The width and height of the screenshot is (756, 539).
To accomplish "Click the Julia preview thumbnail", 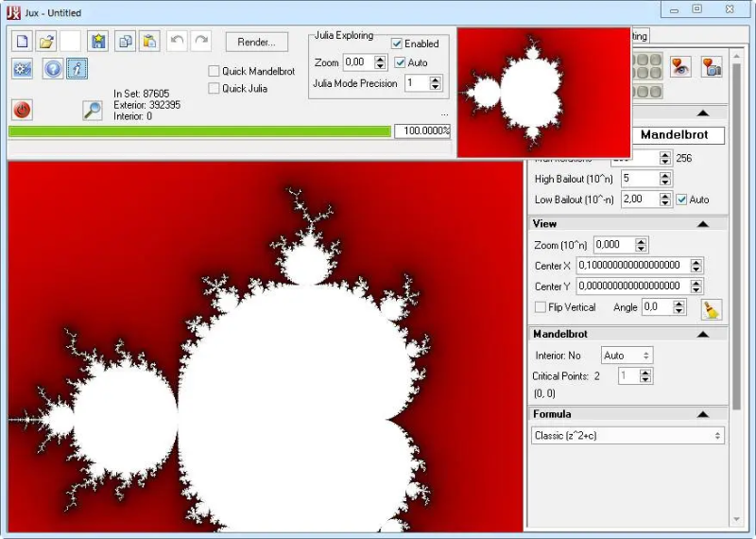I will click(x=544, y=92).
